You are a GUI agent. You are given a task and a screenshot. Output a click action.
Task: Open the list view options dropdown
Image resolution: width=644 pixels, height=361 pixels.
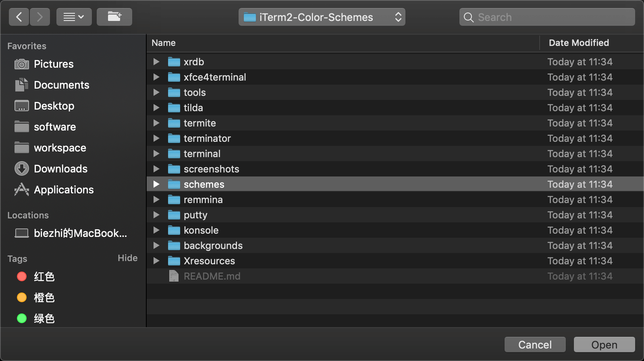[x=74, y=17]
